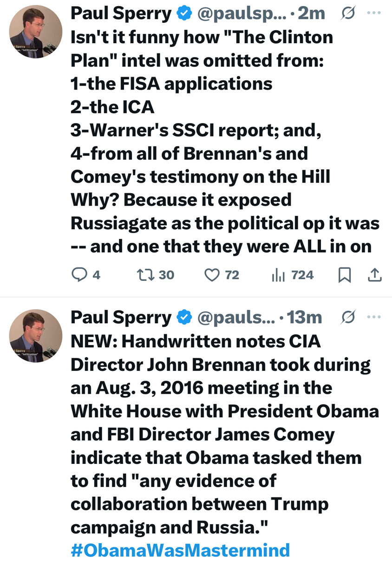Image resolution: width=392 pixels, height=565 pixels.
Task: Open the #ObamaWasMastermind hashtag
Action: (180, 550)
